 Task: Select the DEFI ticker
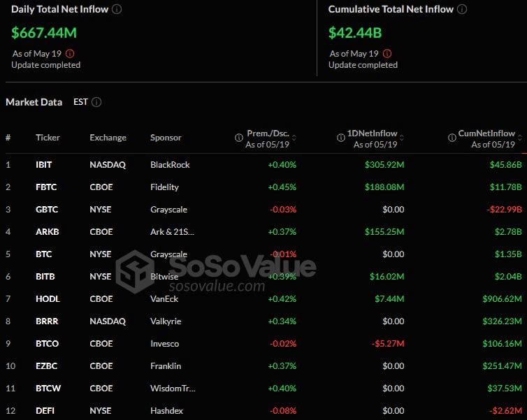[45, 411]
